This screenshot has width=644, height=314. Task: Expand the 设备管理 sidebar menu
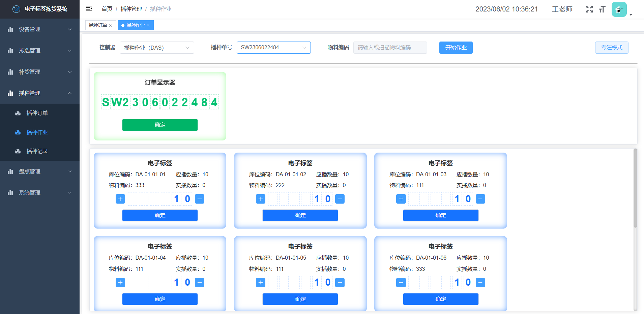[40, 29]
